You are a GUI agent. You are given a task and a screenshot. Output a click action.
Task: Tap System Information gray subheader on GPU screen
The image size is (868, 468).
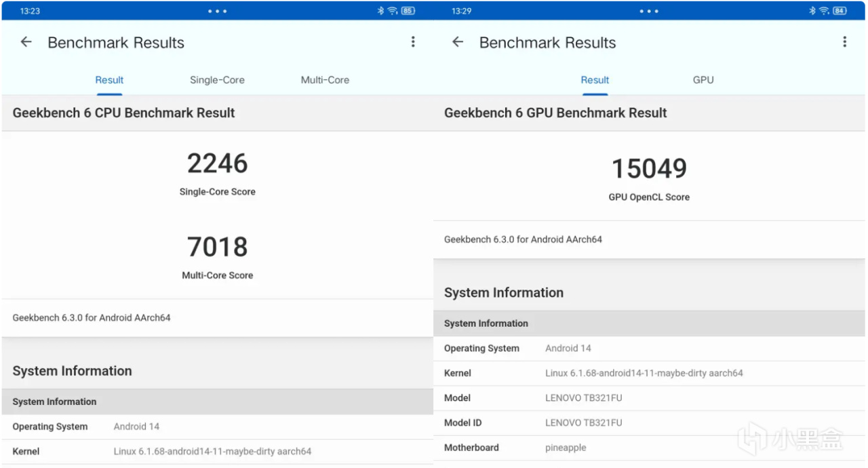pos(649,324)
